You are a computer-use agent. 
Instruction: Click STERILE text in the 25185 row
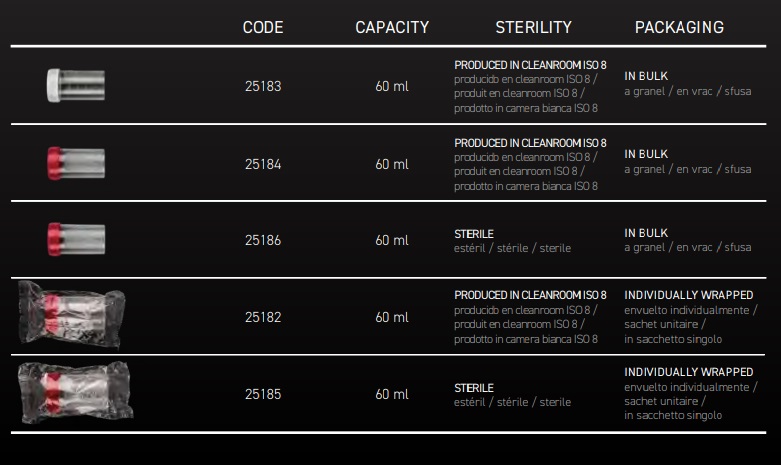coord(474,387)
